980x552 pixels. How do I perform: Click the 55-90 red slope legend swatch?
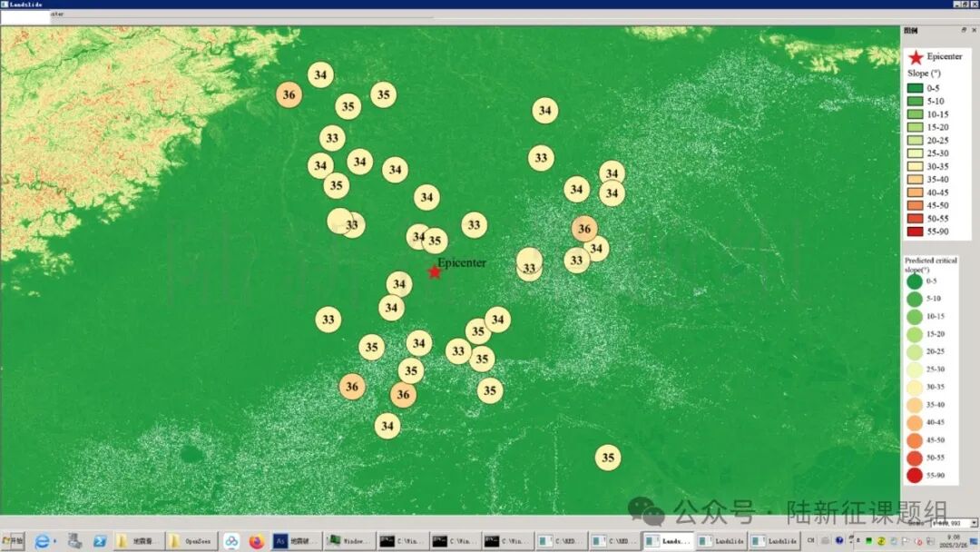point(914,232)
